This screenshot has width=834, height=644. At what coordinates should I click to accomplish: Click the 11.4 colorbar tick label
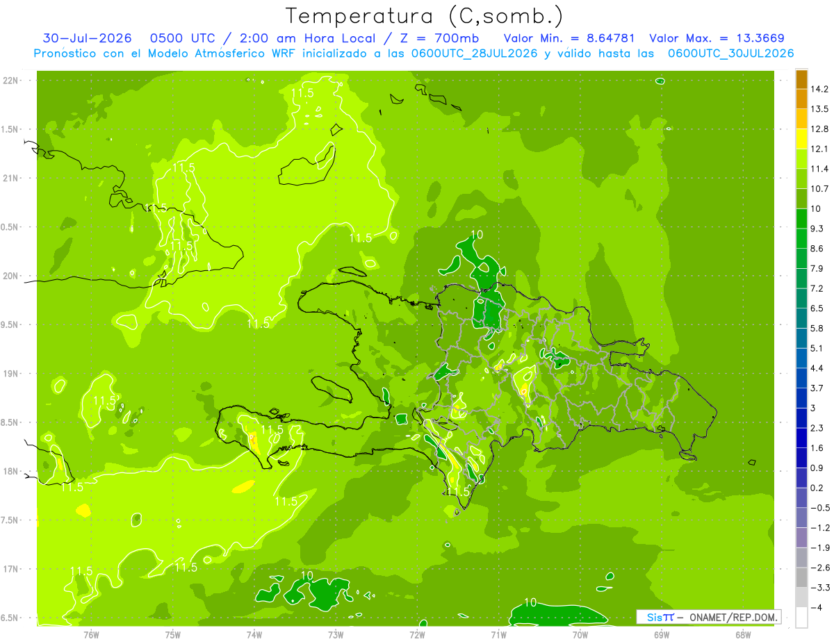(819, 169)
